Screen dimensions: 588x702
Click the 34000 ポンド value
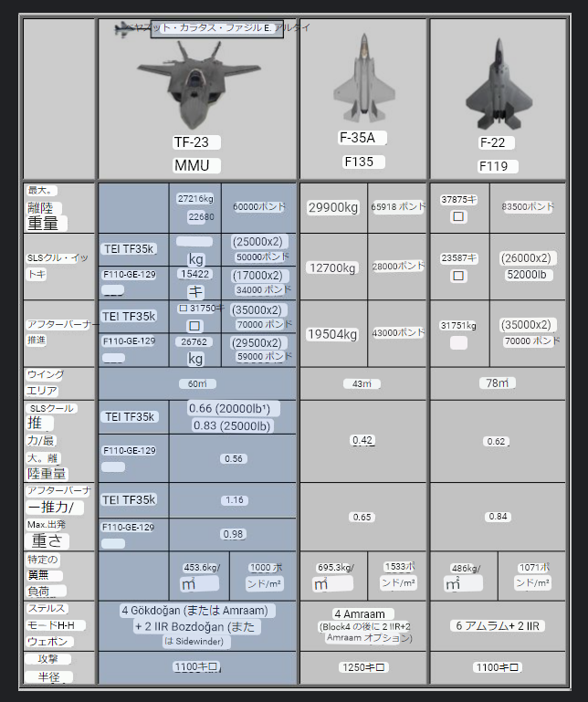(263, 290)
